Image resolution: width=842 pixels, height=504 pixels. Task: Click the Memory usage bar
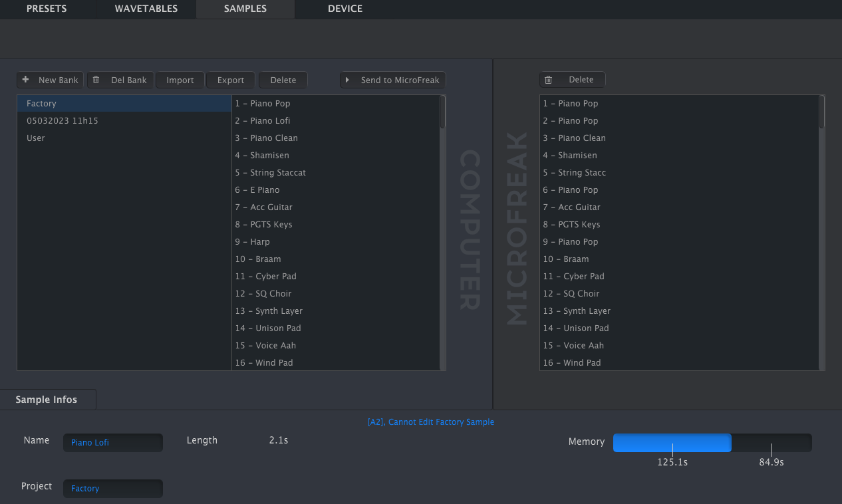tap(712, 443)
